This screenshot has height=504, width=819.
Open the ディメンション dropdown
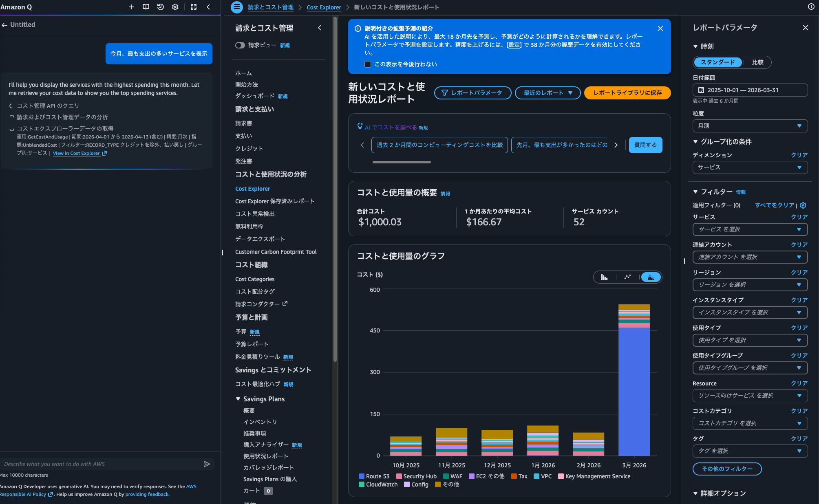[750, 167]
